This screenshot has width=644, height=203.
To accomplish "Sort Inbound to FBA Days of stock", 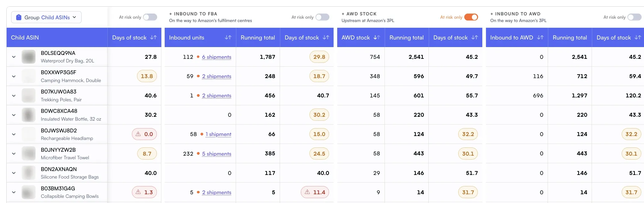I will [x=326, y=37].
